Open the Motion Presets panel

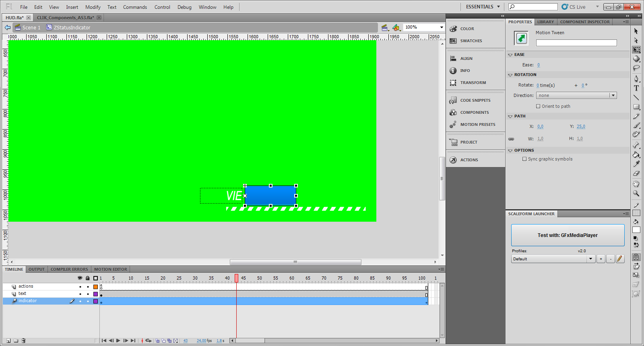(x=477, y=125)
